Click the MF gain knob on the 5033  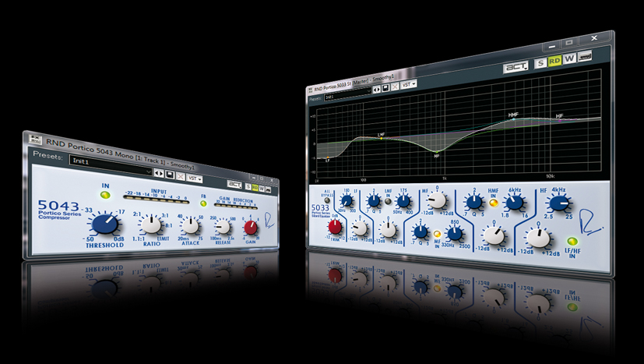tap(437, 201)
